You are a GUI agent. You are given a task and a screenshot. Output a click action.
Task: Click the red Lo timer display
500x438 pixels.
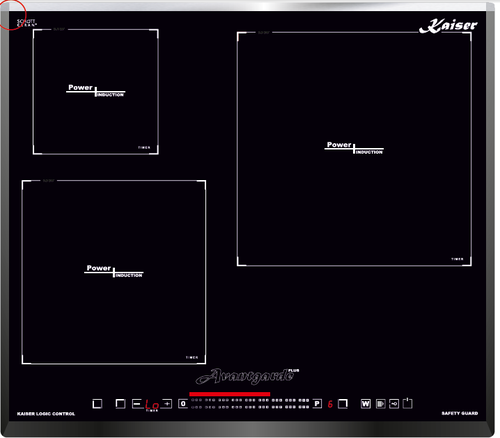(x=152, y=405)
